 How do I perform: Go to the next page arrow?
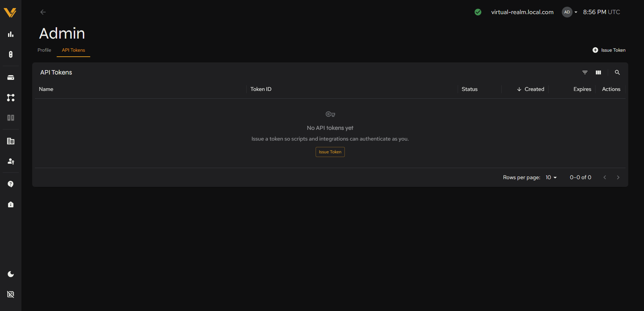click(618, 177)
